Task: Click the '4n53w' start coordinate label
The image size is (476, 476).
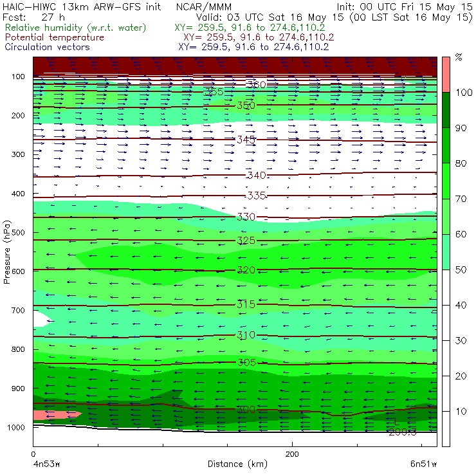Action: (46, 464)
